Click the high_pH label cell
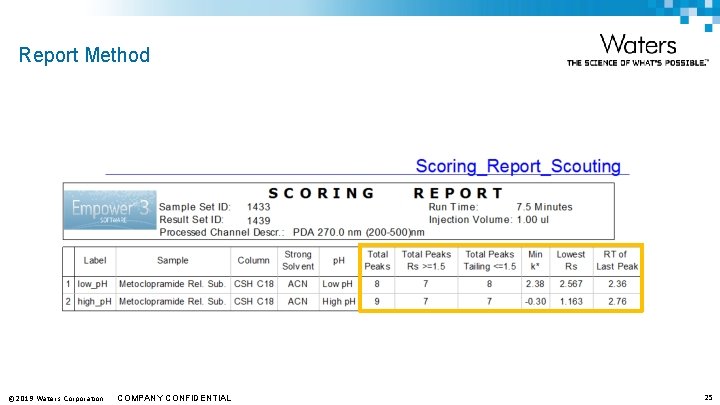Screen dimensions: 720x405 [94, 302]
